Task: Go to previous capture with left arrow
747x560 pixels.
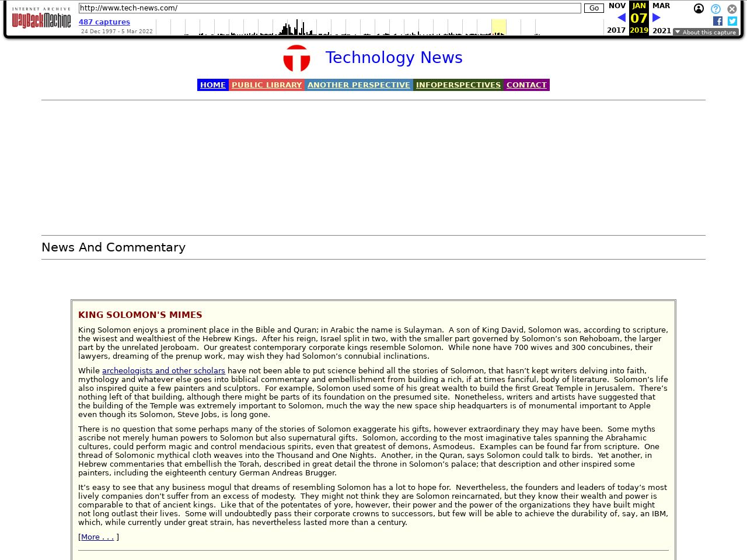Action: tap(621, 18)
